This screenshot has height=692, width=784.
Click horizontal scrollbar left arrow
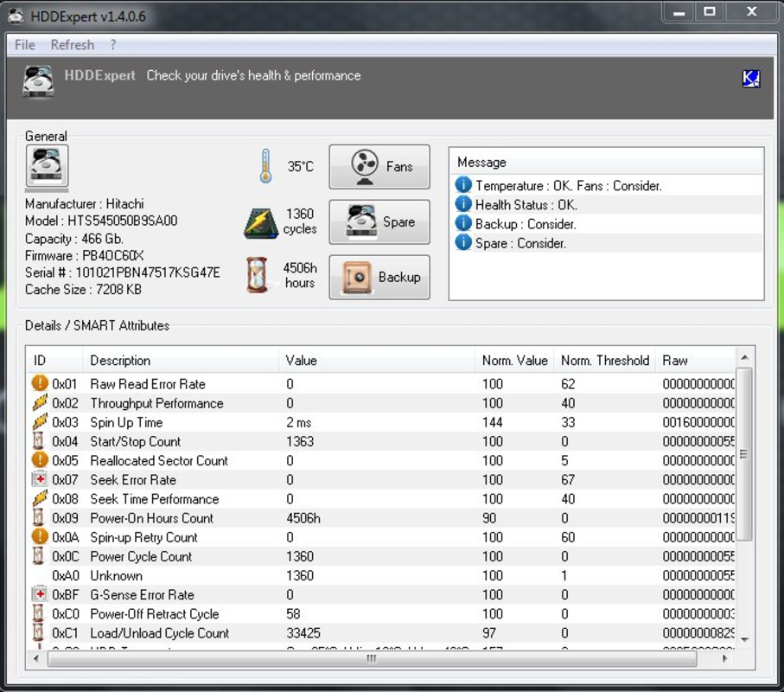(x=36, y=658)
